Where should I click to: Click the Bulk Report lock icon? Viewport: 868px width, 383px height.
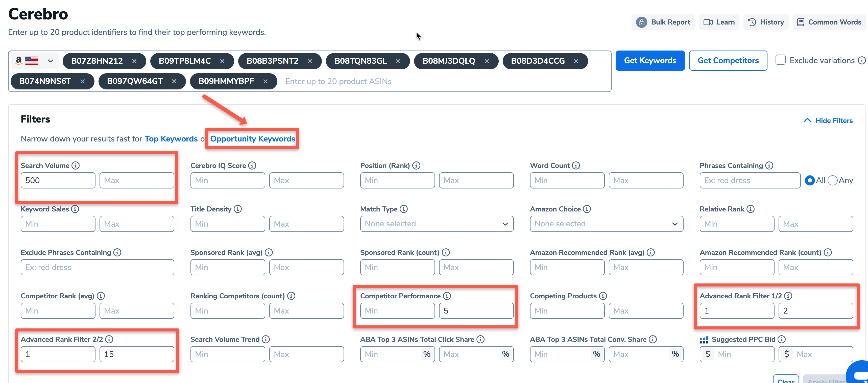(642, 22)
